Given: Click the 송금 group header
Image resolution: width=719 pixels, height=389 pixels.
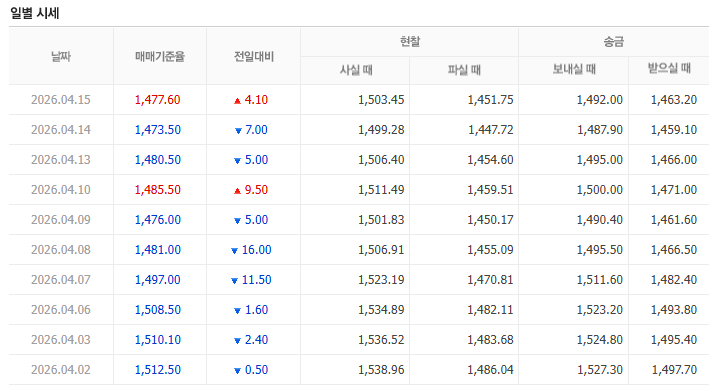Looking at the screenshot, I should click(614, 42).
